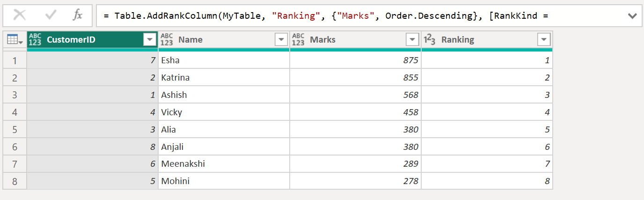This screenshot has height=200, width=644.
Task: Click the Ranking column whole number type icon
Action: click(x=430, y=40)
